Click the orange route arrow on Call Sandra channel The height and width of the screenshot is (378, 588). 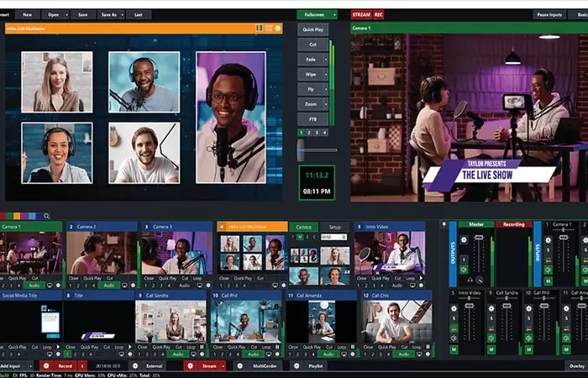click(491, 329)
